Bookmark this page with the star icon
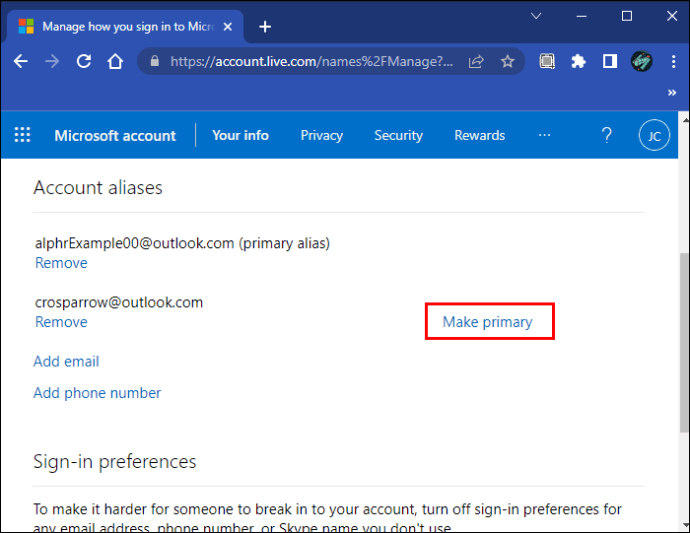This screenshot has width=690, height=533. [507, 61]
